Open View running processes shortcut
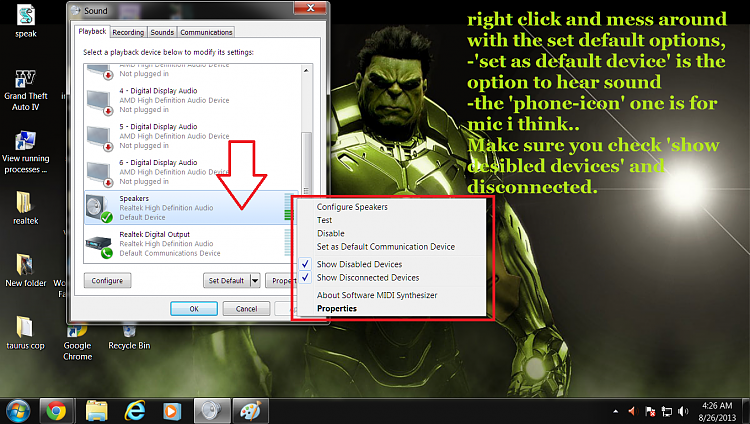This screenshot has height=424, width=750. pyautogui.click(x=25, y=152)
